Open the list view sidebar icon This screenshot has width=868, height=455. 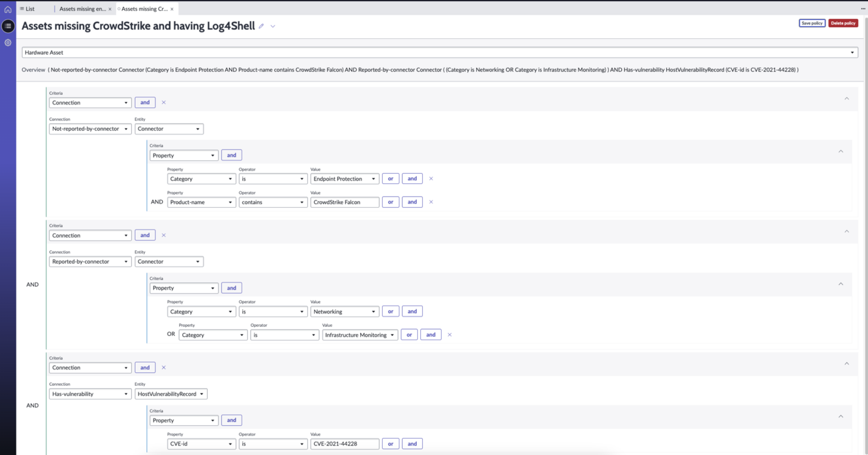[x=8, y=26]
